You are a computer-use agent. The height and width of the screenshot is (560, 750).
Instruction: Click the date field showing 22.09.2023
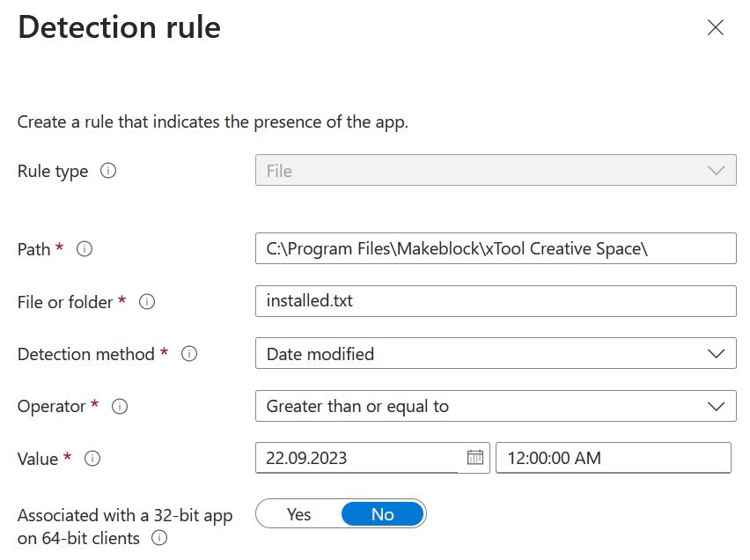pos(361,458)
